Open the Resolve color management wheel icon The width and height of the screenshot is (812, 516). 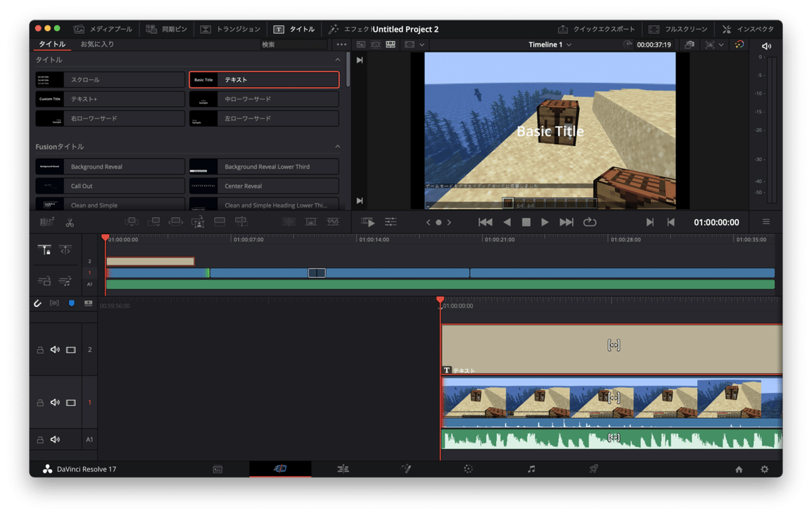coord(739,45)
